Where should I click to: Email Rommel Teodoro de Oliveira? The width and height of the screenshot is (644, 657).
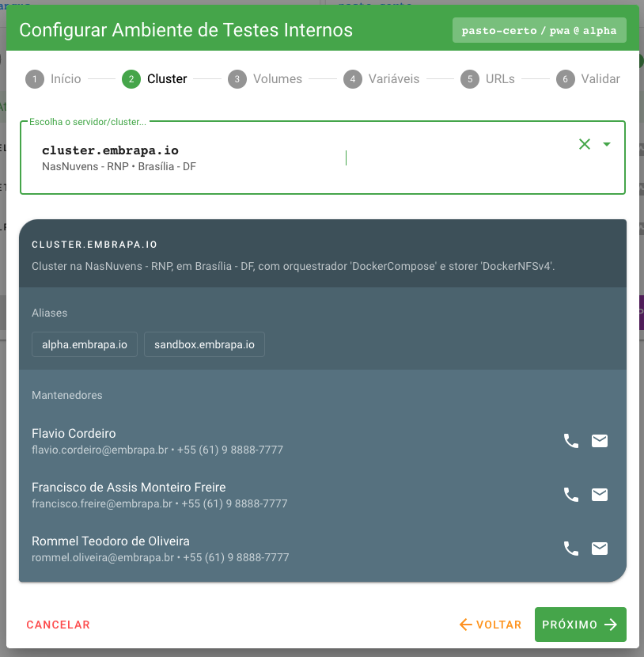[x=600, y=549]
